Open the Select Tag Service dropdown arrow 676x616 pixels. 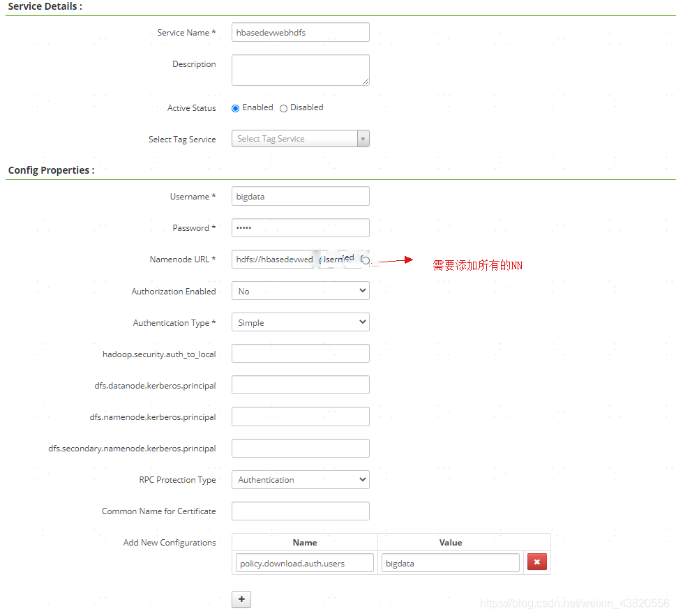pyautogui.click(x=363, y=138)
